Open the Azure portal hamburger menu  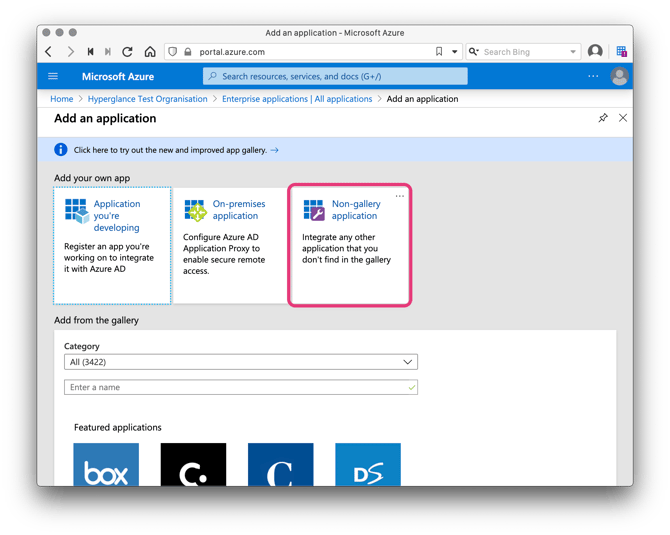point(53,76)
